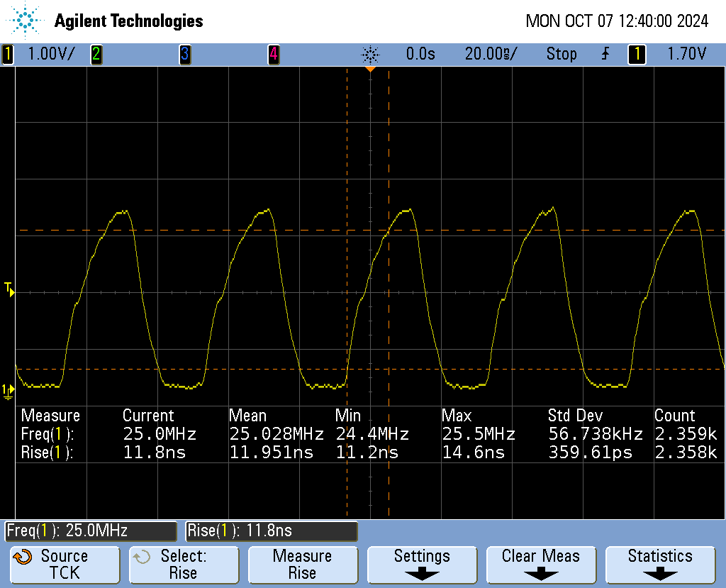Click the orange trigger position triangle marker
This screenshot has width=726, height=588.
coord(370,69)
